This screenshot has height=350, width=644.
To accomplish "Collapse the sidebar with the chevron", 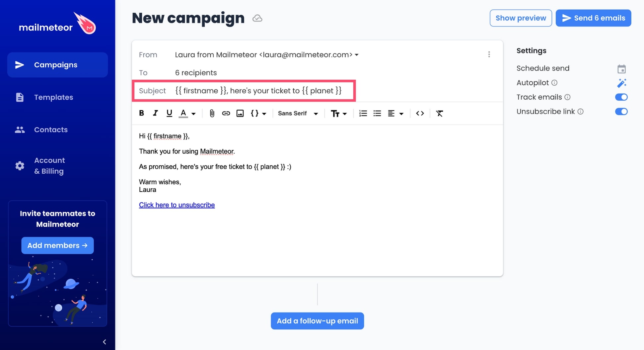I will point(104,342).
